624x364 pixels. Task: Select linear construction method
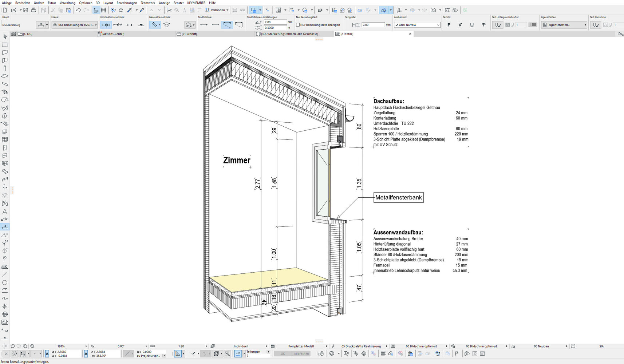pos(106,25)
